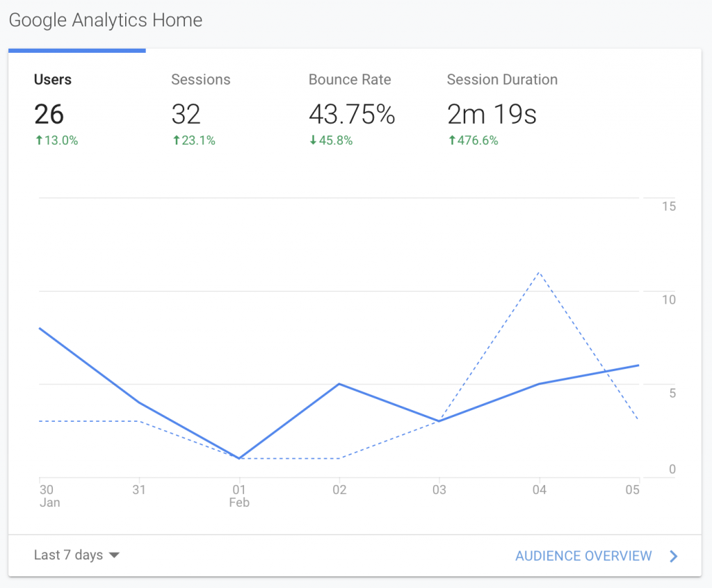The image size is (712, 588).
Task: Click the green down arrow beside 45.8%
Action: pos(313,140)
